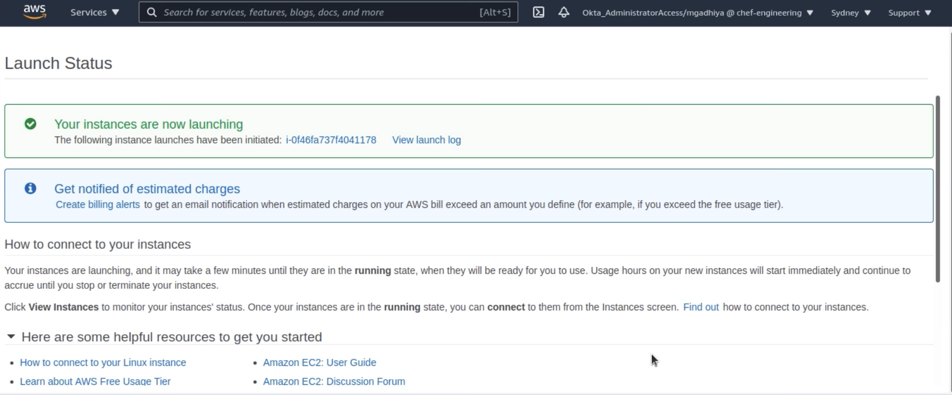Click the 'Here are some helpful resources' heading text
This screenshot has width=952, height=395.
coord(172,337)
